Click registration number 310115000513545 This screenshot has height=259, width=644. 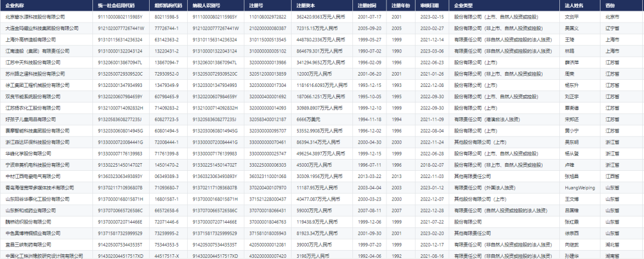coord(268,40)
